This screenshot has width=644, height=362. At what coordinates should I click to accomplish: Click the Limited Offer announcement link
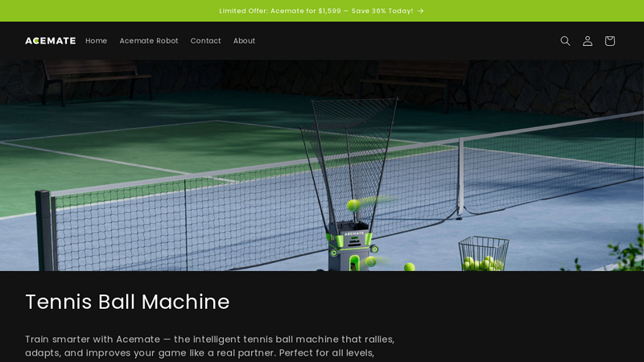pos(321,10)
